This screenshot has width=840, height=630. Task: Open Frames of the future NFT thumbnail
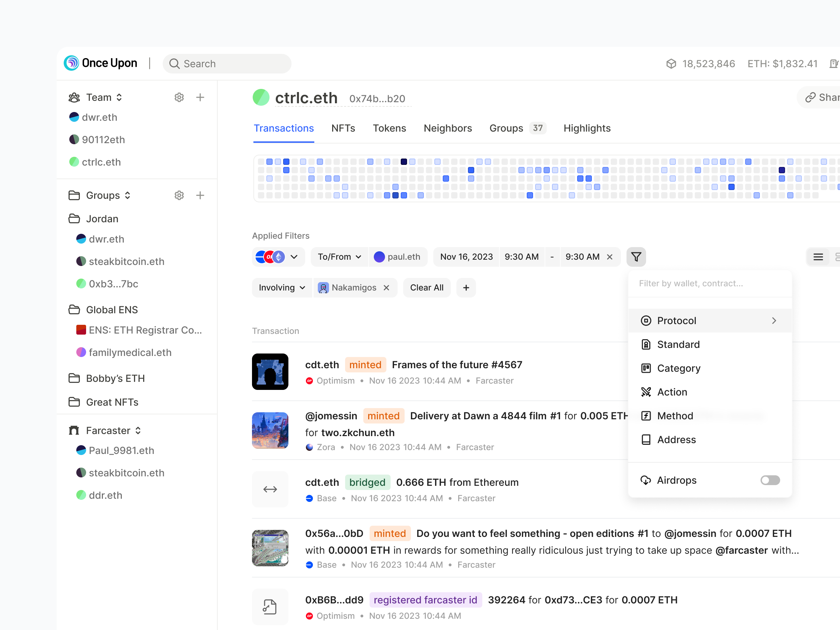[270, 372]
